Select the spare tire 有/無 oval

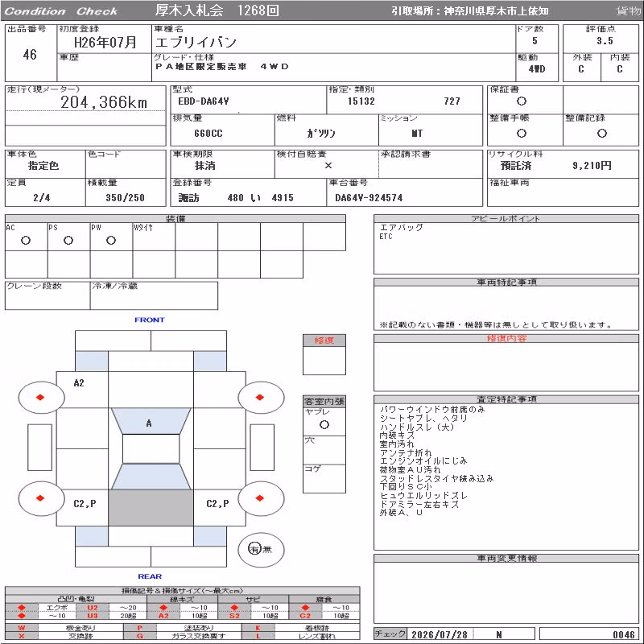point(261,549)
